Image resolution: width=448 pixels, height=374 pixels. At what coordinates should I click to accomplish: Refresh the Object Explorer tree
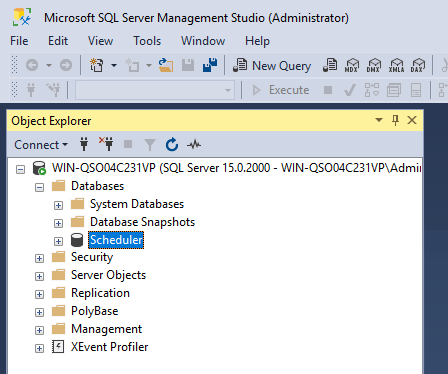(172, 145)
